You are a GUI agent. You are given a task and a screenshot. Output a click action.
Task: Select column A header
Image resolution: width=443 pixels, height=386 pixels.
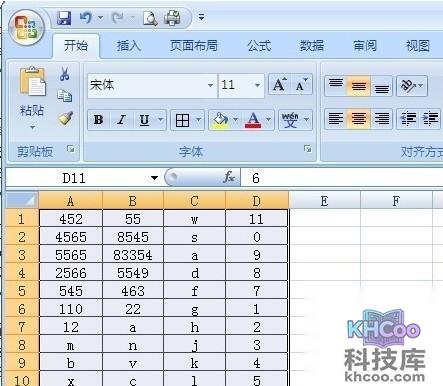[x=71, y=201]
